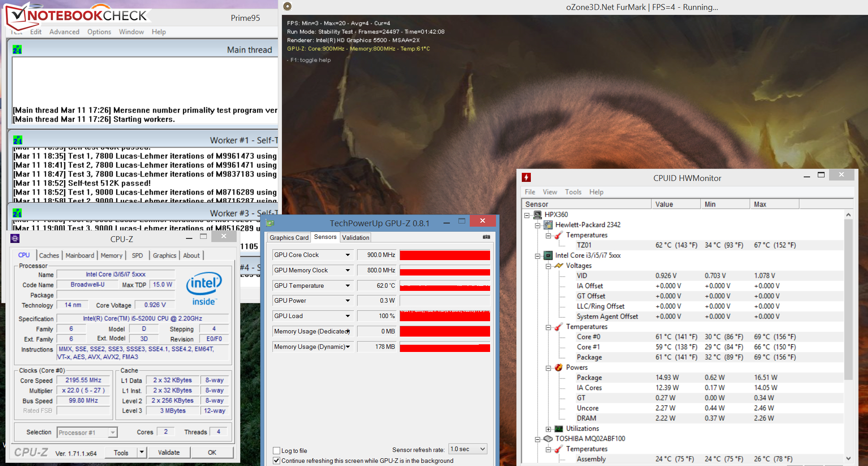Click the Hewlett-Packard 2342 mainboard icon
Screen dimensions: 868x466
548,225
